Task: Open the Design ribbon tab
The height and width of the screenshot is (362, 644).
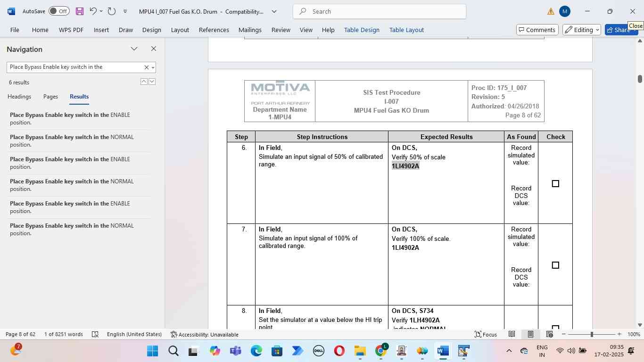Action: (x=152, y=30)
